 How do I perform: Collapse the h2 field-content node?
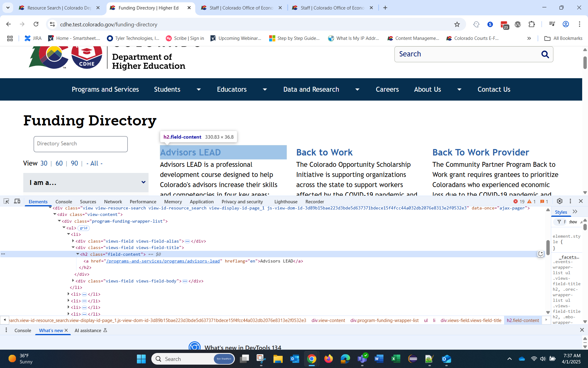coord(78,254)
